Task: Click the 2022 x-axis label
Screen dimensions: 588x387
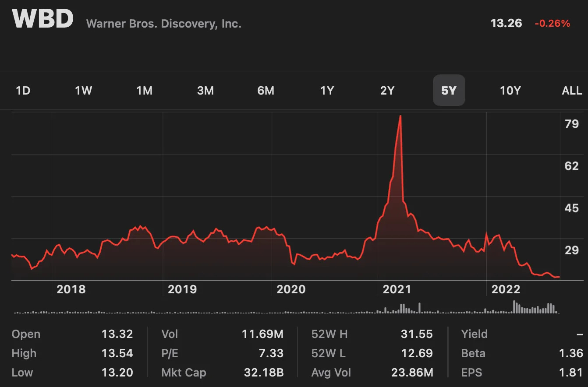Action: click(506, 289)
